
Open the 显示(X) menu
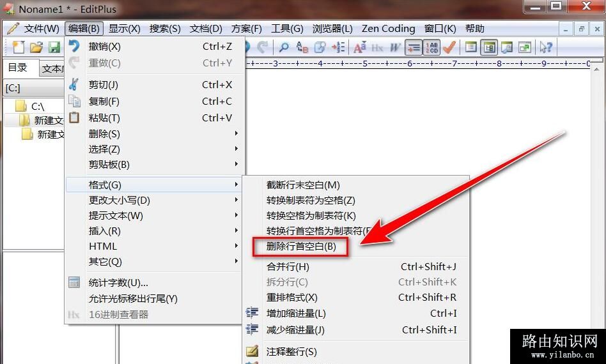(124, 29)
